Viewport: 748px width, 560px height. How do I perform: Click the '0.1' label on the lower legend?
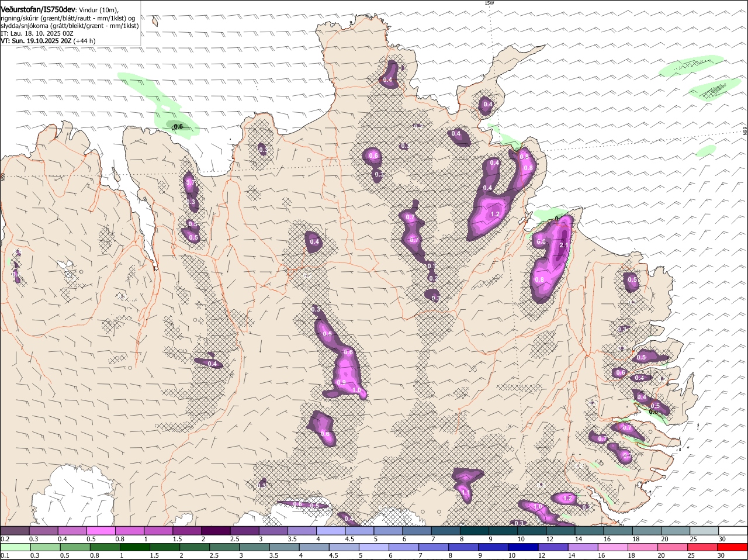click(5, 555)
